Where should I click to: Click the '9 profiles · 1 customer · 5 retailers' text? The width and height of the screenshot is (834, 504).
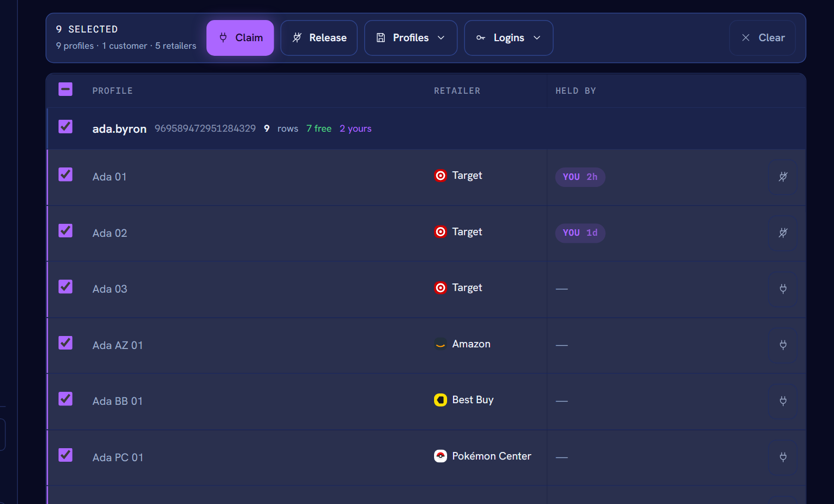tap(126, 46)
